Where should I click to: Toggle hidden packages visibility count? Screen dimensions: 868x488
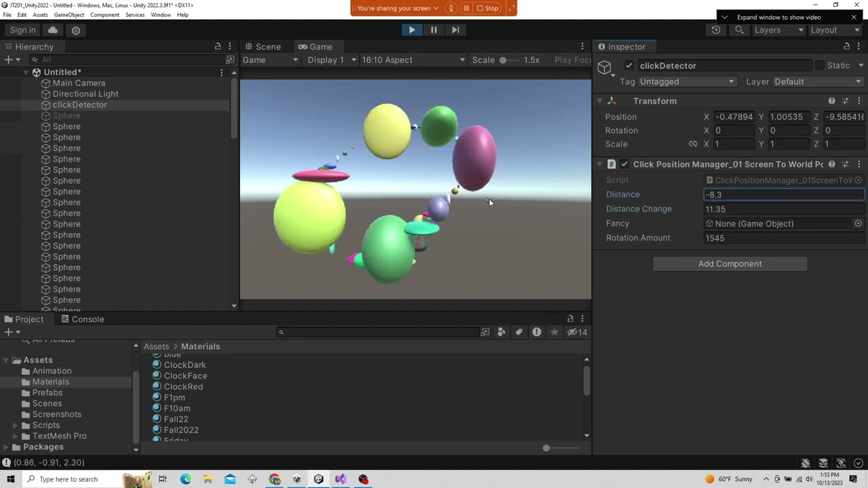577,332
